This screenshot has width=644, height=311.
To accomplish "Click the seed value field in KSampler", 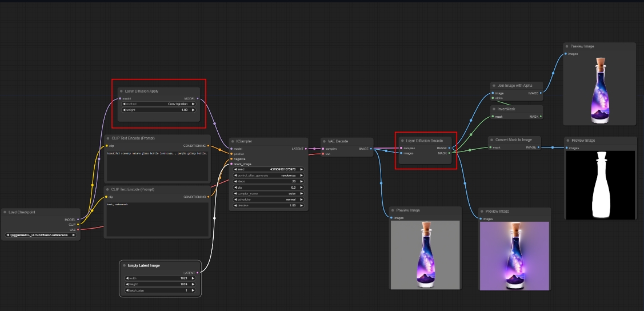I will pyautogui.click(x=268, y=170).
